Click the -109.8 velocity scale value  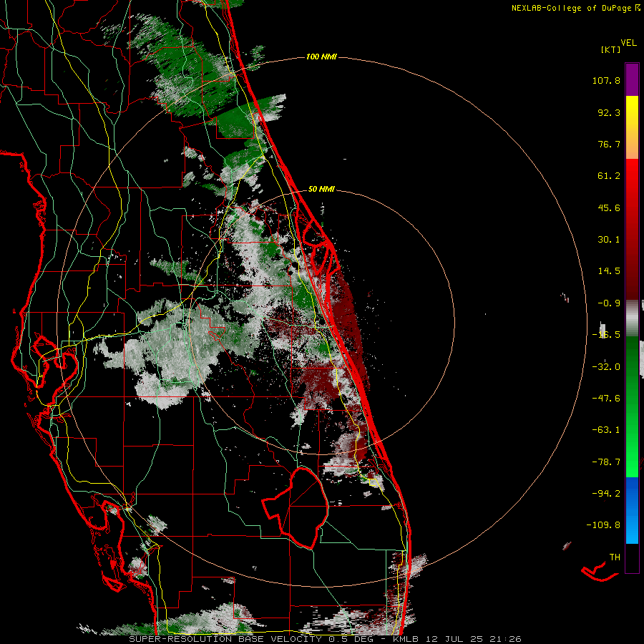point(603,525)
